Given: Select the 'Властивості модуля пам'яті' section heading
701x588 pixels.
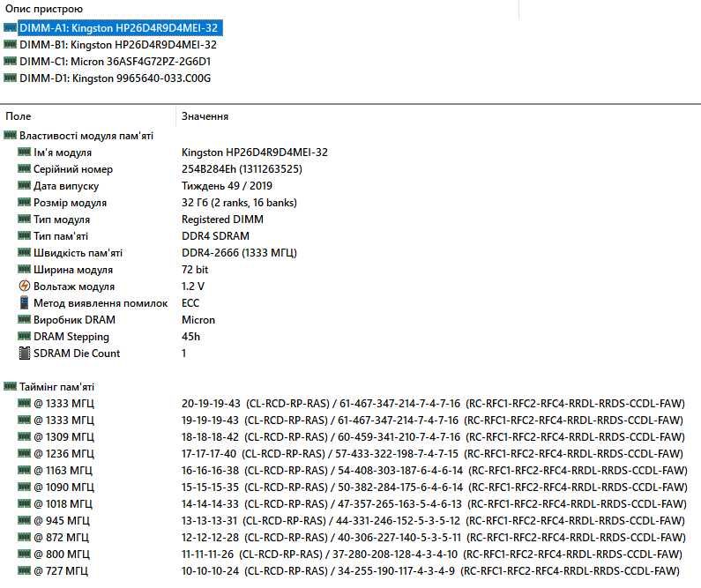Looking at the screenshot, I should point(86,136).
